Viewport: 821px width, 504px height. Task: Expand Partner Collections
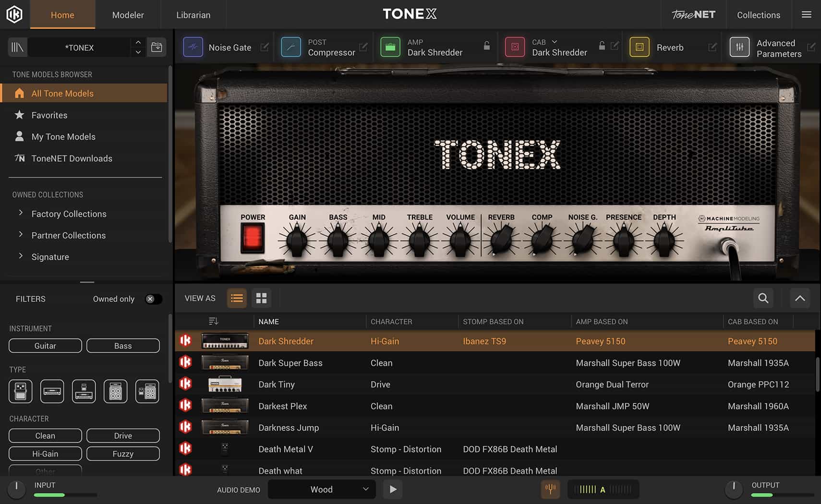(21, 234)
